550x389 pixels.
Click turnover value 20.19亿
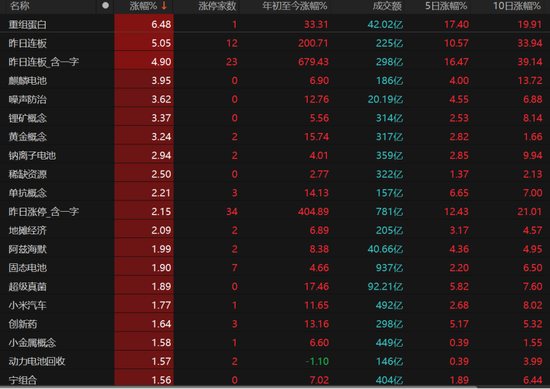coord(385,99)
